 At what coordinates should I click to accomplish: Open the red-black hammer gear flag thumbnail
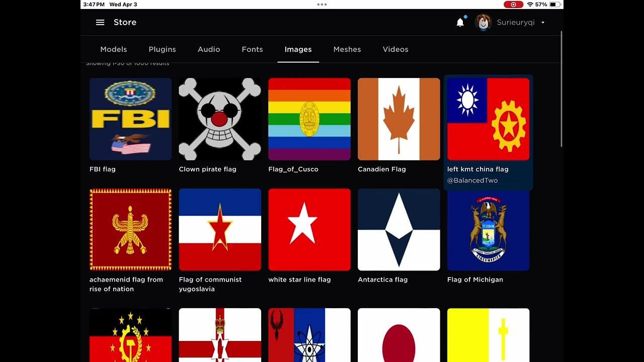(x=130, y=335)
